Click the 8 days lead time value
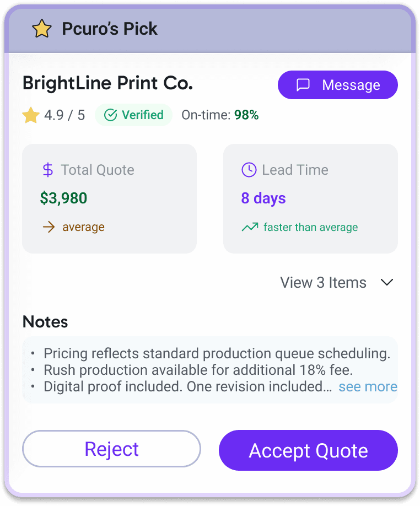This screenshot has height=506, width=420. 263,198
